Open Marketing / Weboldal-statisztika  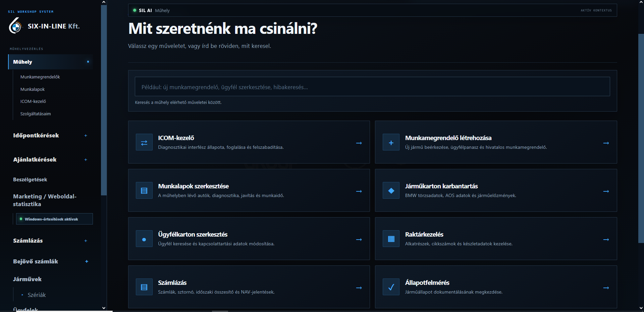point(45,200)
